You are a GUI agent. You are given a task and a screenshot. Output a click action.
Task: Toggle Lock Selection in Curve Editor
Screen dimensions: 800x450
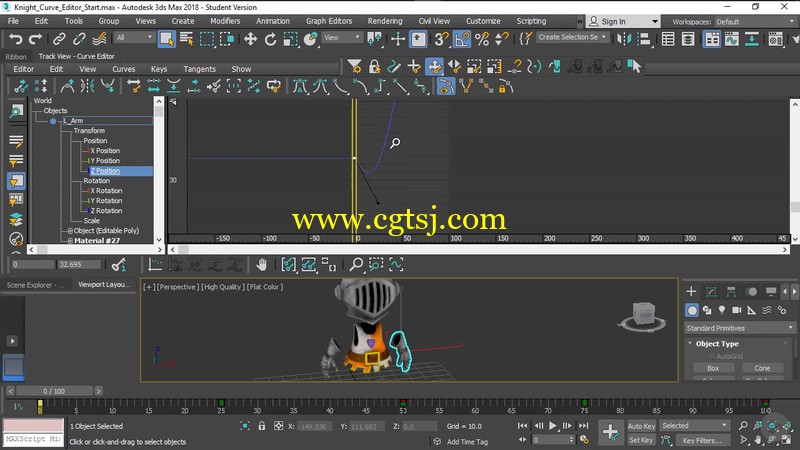(374, 66)
